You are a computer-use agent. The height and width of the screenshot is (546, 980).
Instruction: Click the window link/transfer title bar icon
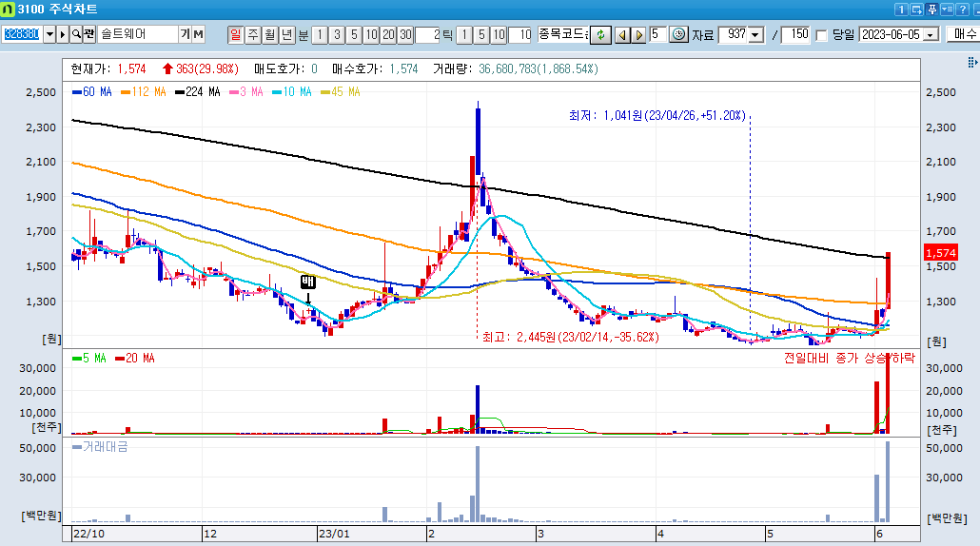click(916, 10)
